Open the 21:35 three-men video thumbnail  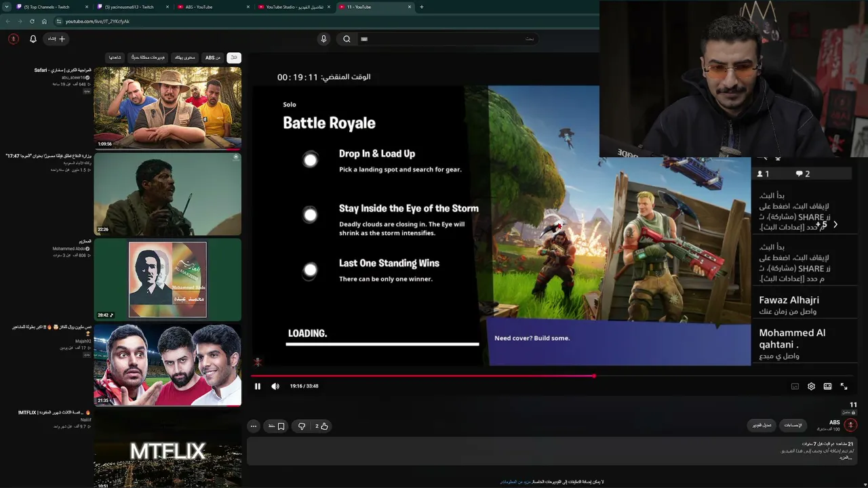pyautogui.click(x=167, y=365)
